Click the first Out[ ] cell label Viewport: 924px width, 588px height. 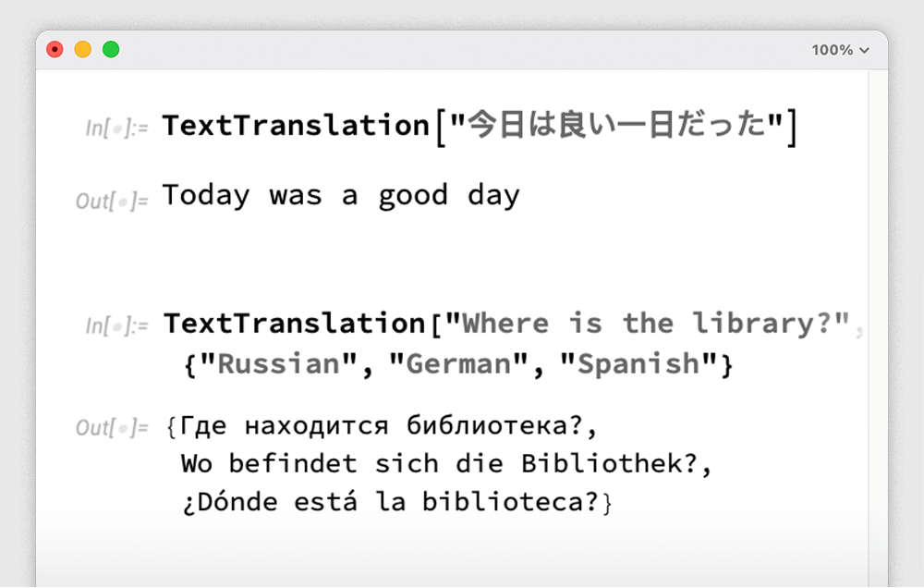112,201
